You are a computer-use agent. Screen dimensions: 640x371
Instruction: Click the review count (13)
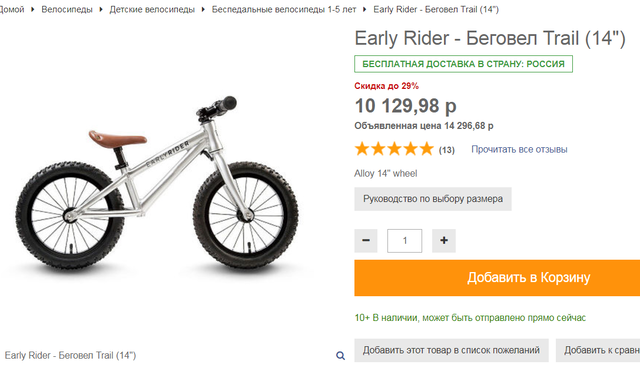447,150
